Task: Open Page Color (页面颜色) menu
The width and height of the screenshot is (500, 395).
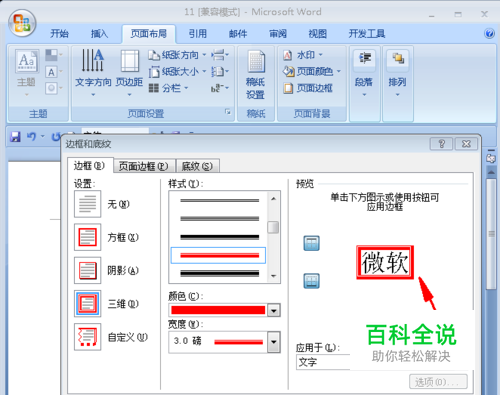Action: [312, 71]
